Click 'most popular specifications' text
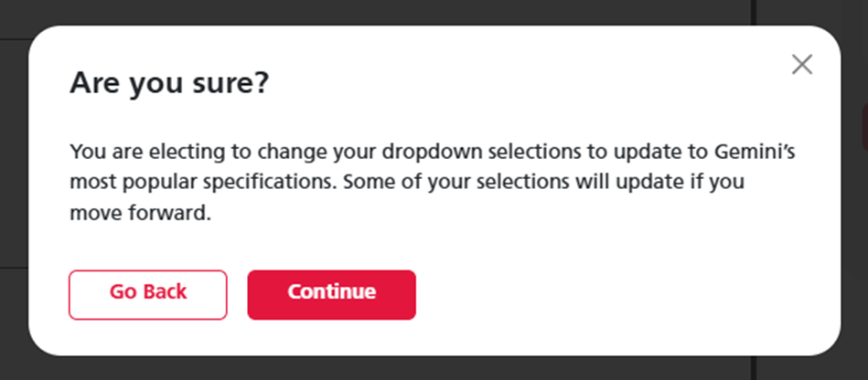This screenshot has height=380, width=868. (203, 183)
